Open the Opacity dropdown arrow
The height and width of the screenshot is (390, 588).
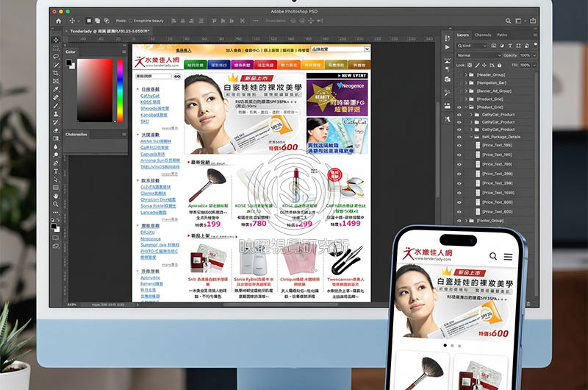534,55
